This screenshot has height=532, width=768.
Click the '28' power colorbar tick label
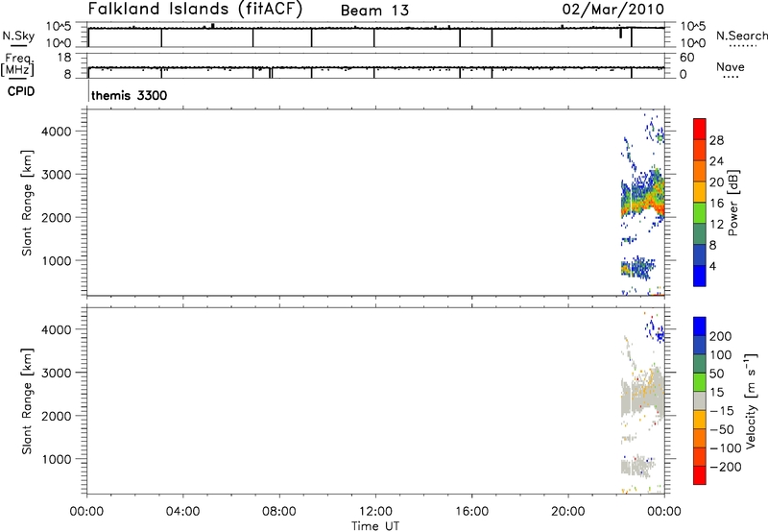click(716, 140)
